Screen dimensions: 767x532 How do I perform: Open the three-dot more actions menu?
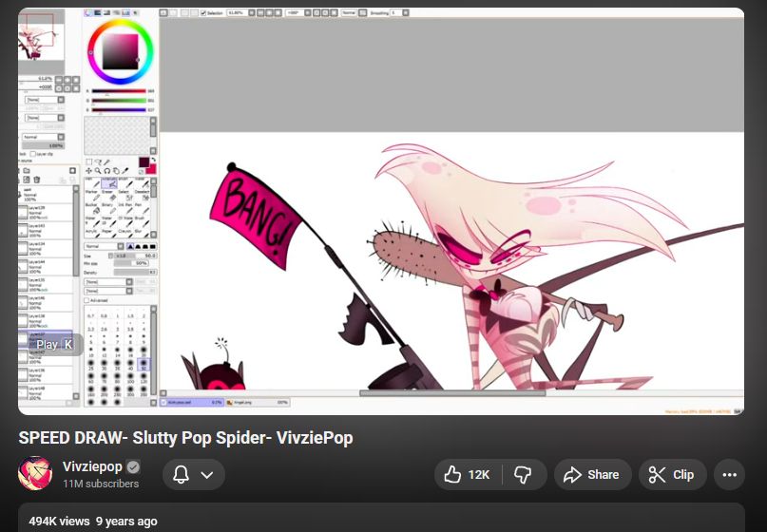click(729, 474)
